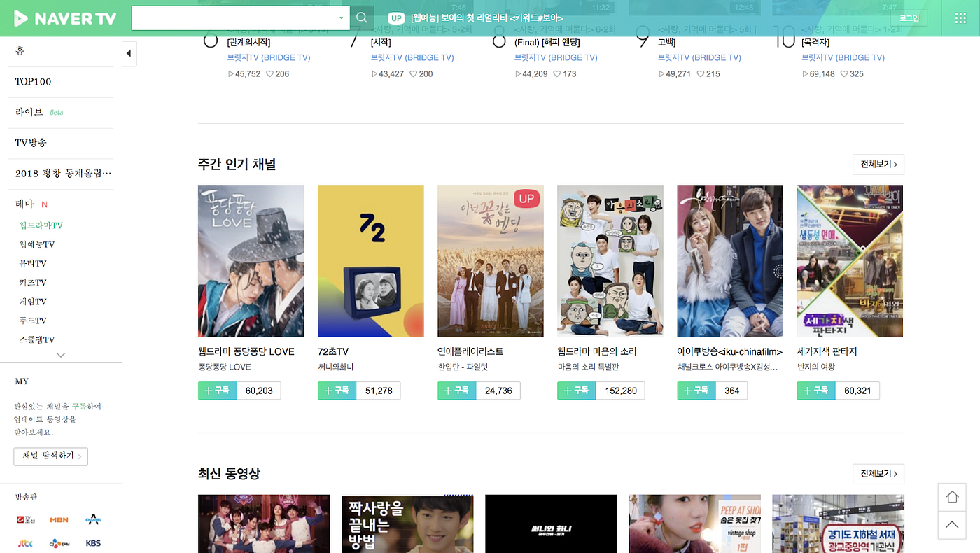Click the heart icon beside 325 likes
The image size is (980, 553).
[843, 73]
